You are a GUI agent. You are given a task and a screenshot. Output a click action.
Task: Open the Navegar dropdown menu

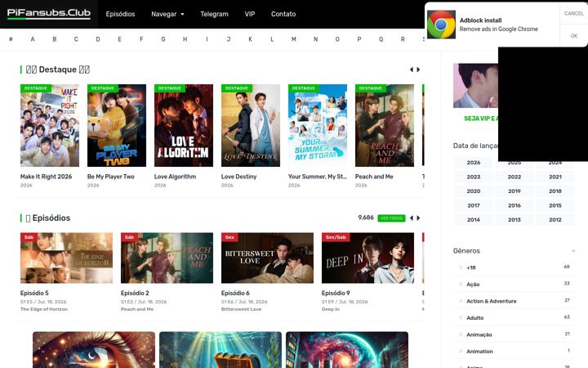click(x=167, y=14)
